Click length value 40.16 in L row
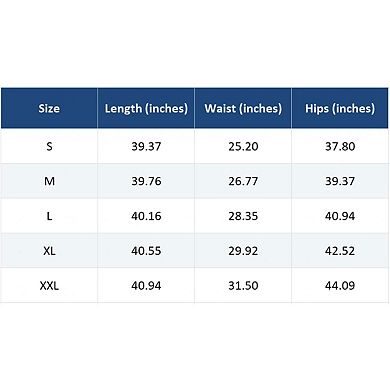390x390 pixels. [x=146, y=216]
